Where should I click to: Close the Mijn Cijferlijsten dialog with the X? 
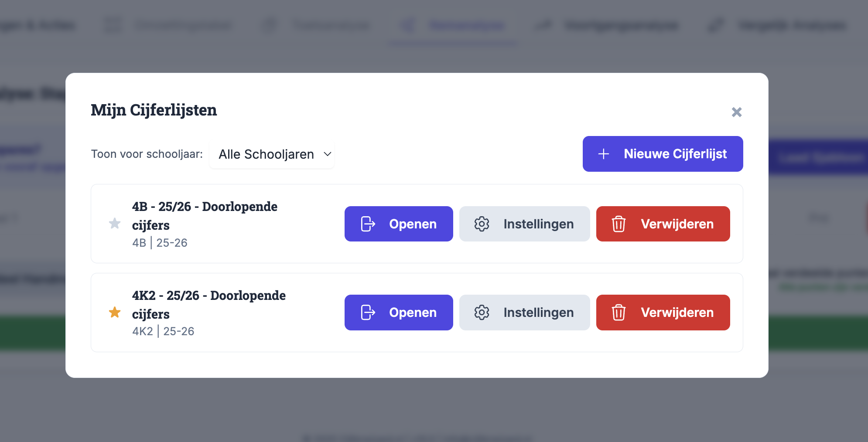pos(737,112)
